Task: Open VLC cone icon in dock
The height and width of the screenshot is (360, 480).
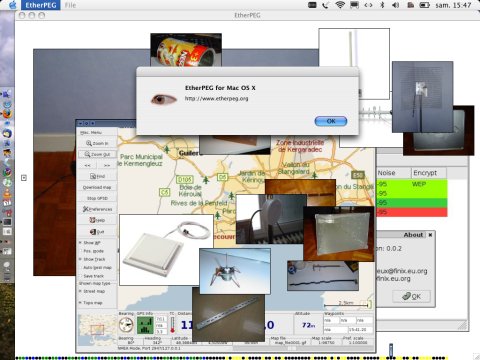Action: coord(7,193)
